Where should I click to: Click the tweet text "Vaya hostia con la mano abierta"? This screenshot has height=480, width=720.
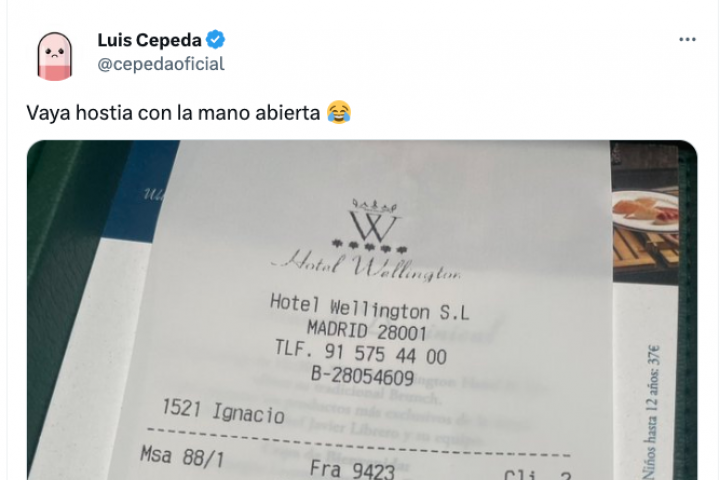[173, 113]
